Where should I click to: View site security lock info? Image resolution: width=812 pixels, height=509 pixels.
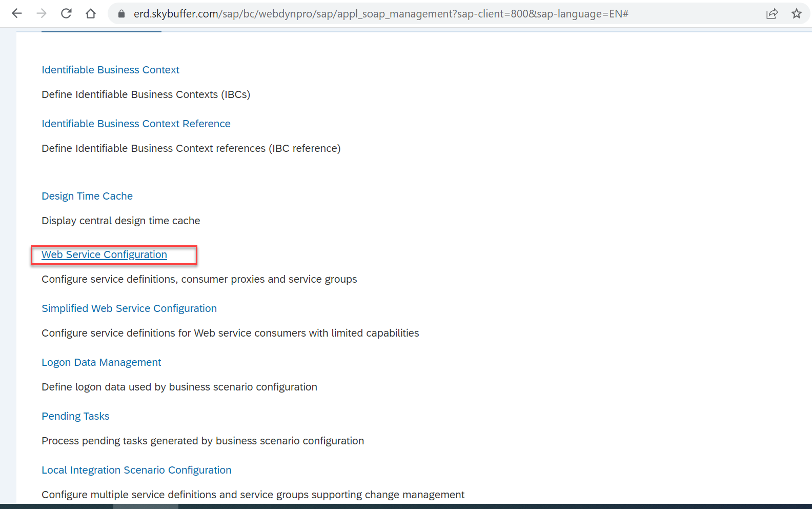pos(121,14)
